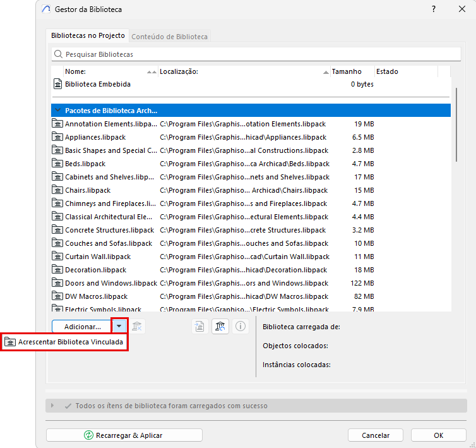Select Doors and Windows.libpack row
476x448 pixels.
tap(251, 283)
